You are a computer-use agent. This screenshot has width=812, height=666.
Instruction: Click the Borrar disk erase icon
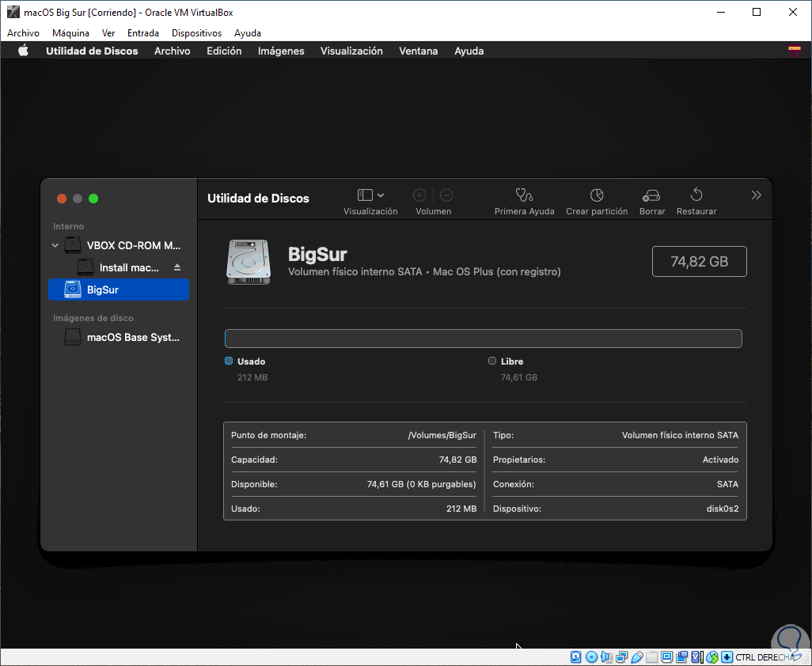coord(651,195)
